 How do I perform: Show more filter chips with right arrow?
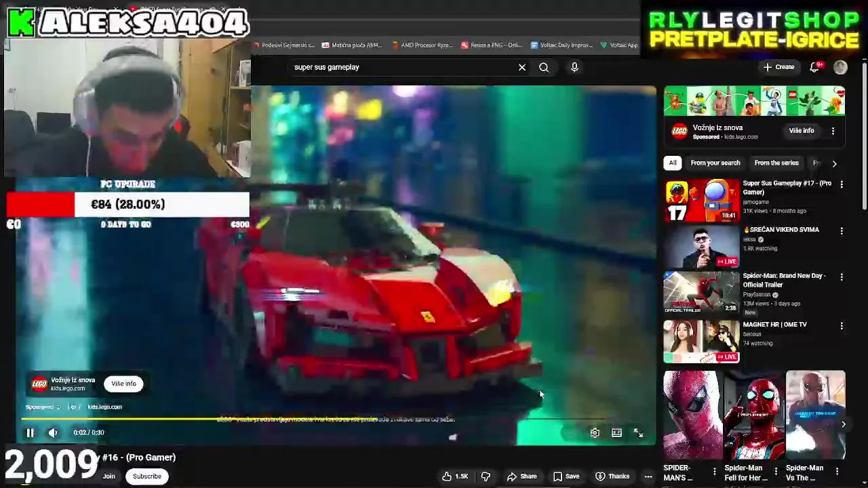point(834,163)
